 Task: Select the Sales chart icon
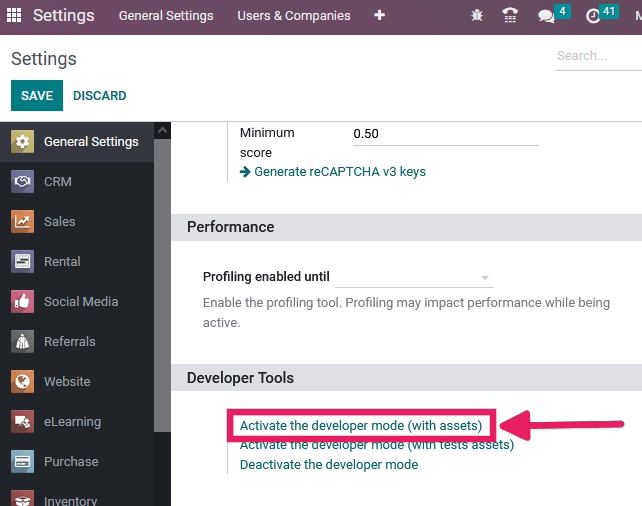(22, 222)
